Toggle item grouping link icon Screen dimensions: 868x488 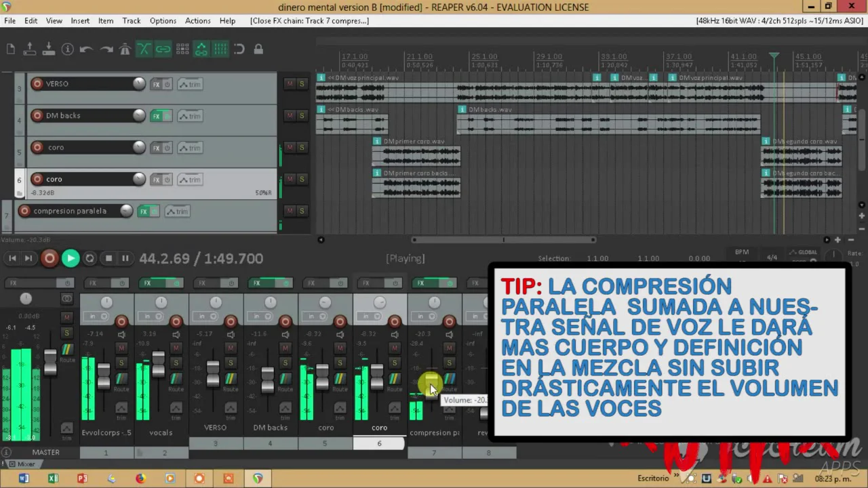[x=163, y=49]
